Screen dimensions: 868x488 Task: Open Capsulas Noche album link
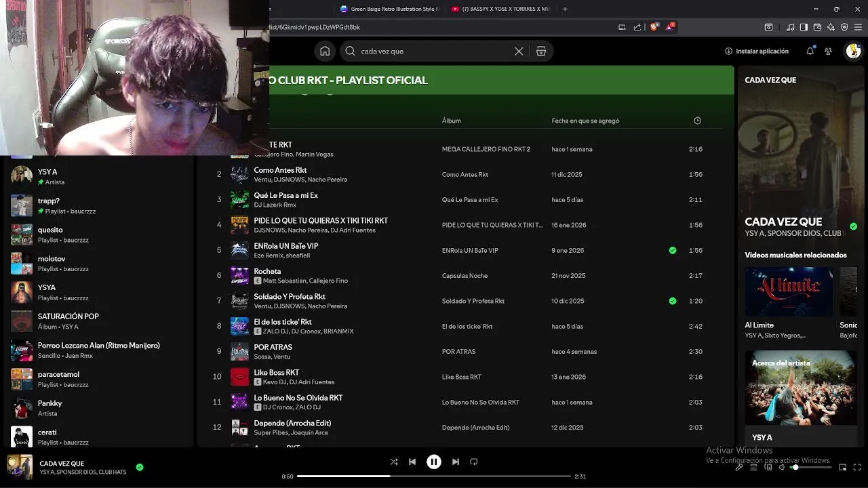pyautogui.click(x=465, y=276)
